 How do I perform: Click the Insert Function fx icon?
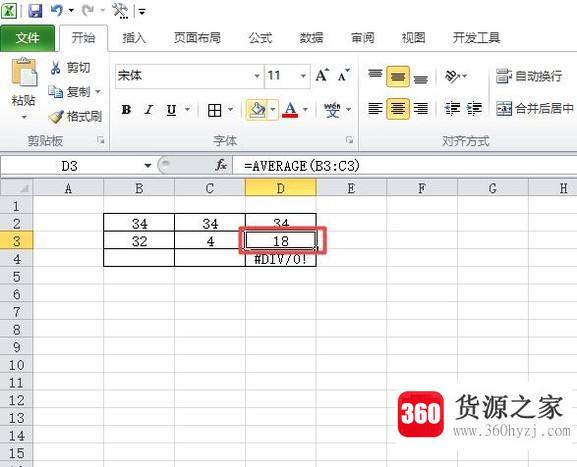(x=221, y=166)
